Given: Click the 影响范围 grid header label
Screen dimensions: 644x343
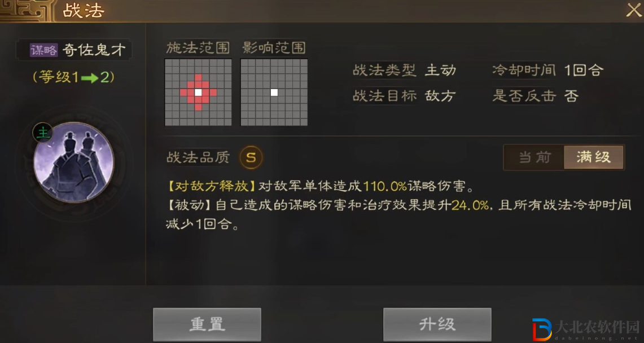Looking at the screenshot, I should [x=274, y=47].
